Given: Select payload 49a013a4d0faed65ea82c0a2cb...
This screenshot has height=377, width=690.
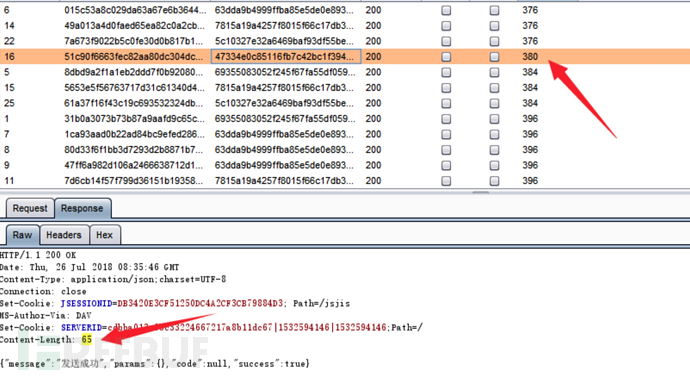Looking at the screenshot, I should point(134,26).
